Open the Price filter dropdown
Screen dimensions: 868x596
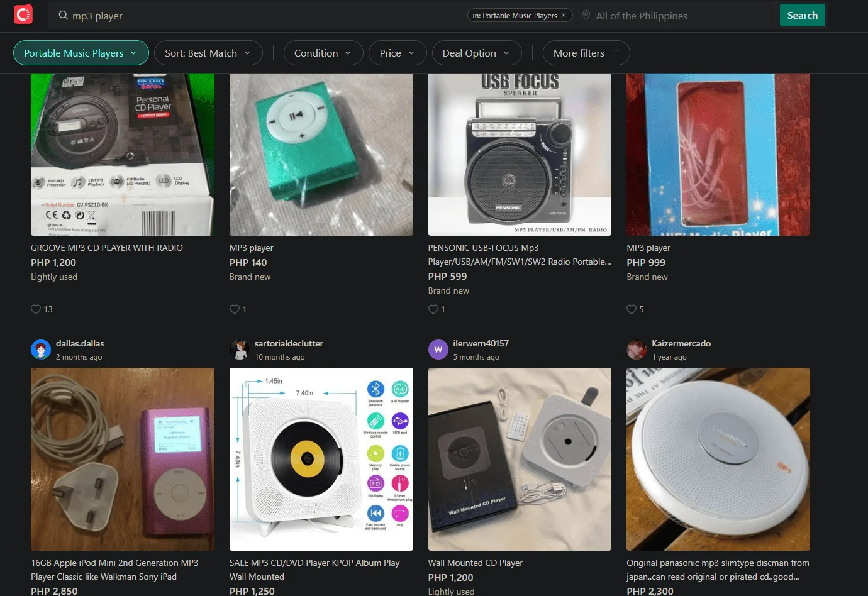tap(398, 53)
